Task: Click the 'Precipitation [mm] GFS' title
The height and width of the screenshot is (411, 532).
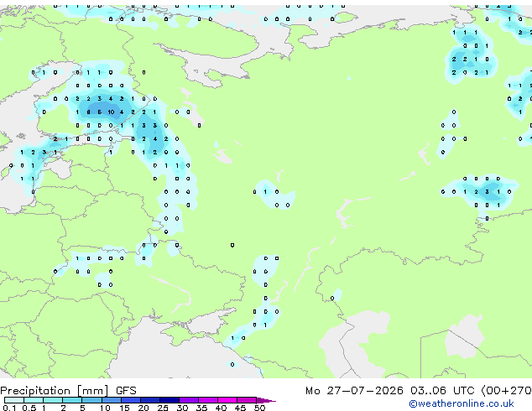Action: click(x=68, y=391)
